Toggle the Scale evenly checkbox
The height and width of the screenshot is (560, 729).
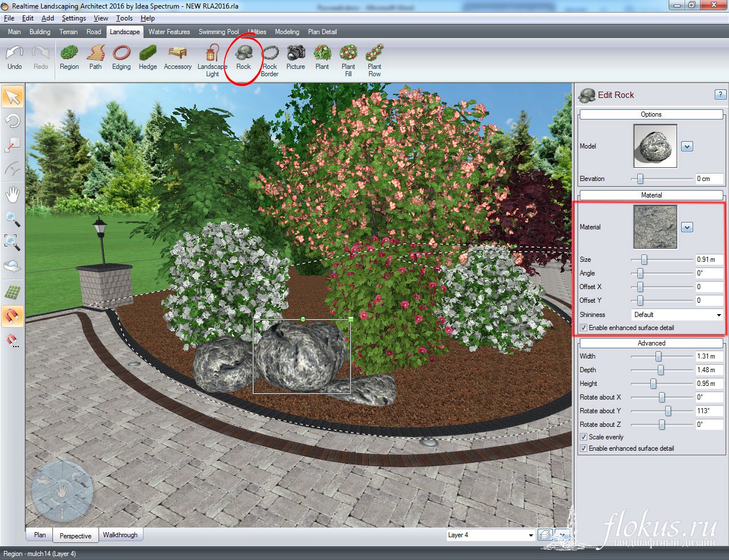click(583, 437)
